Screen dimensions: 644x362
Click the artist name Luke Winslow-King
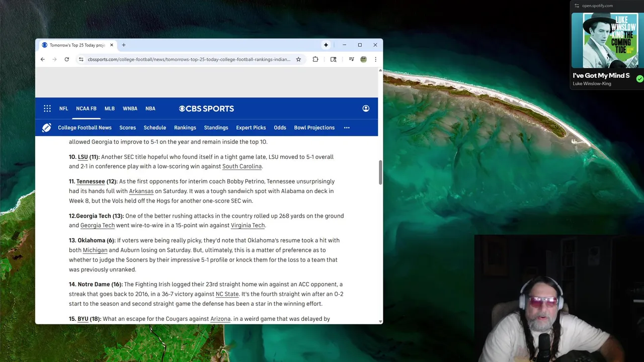592,83
